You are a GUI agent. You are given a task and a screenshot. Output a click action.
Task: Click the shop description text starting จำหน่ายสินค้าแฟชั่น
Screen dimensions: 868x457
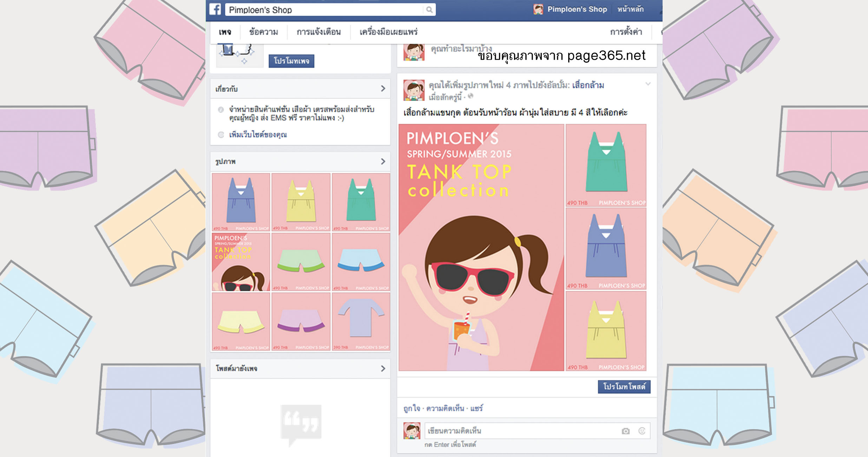302,113
